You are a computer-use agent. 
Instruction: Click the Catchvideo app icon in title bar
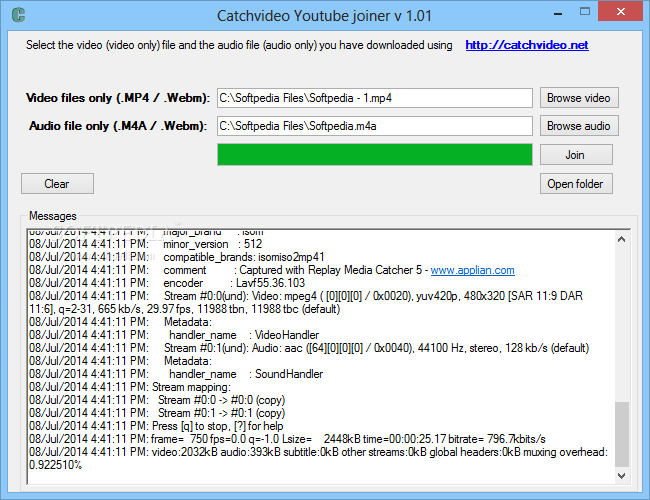pyautogui.click(x=18, y=15)
